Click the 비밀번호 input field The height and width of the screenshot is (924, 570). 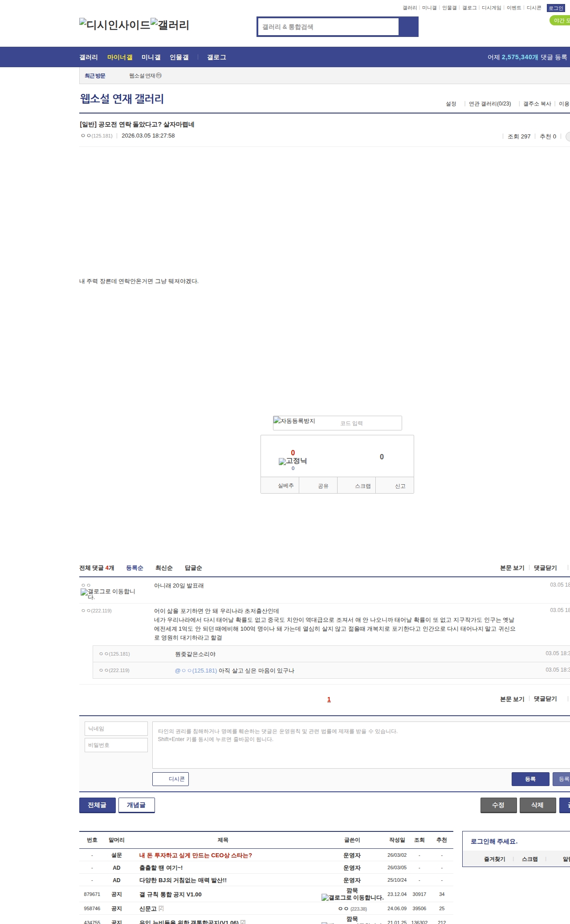point(116,745)
